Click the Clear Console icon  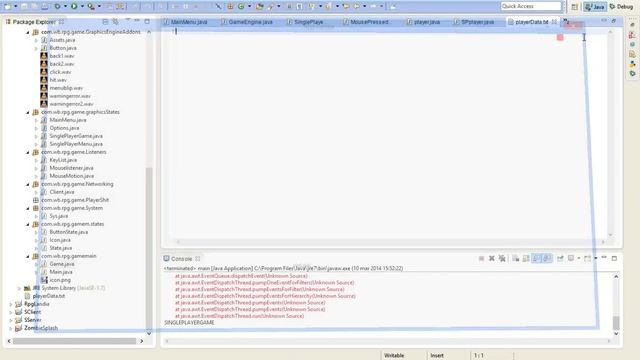coord(516,258)
